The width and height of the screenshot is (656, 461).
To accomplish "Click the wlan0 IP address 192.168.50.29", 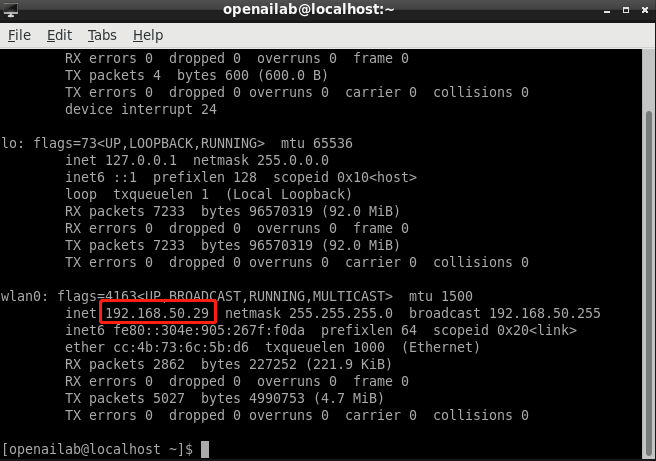I will (157, 313).
